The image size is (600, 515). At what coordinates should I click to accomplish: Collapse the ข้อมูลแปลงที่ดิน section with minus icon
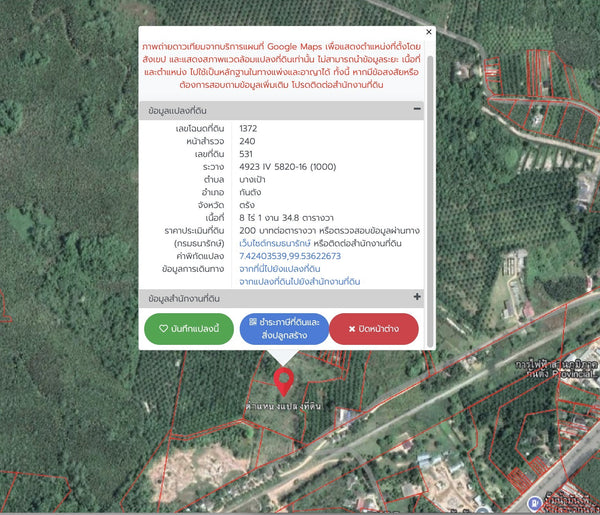(417, 109)
